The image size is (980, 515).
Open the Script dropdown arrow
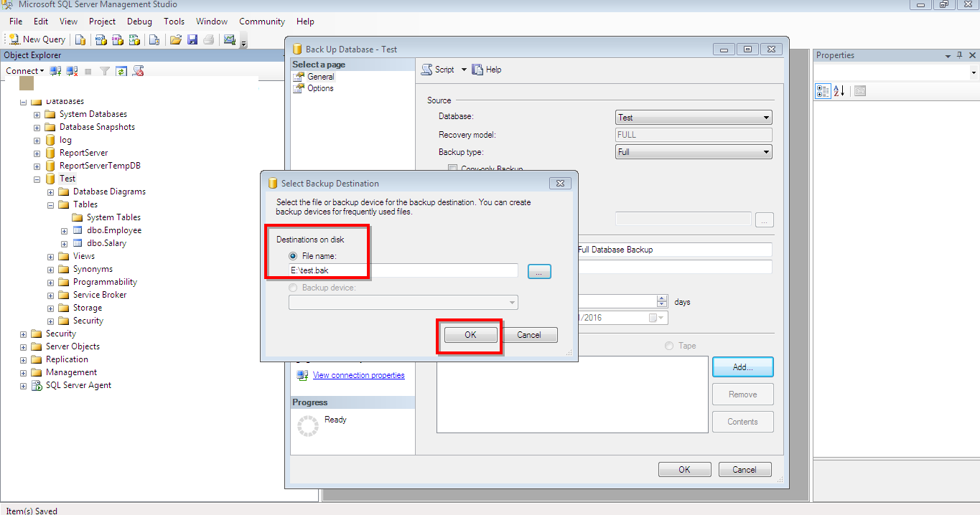pos(464,70)
